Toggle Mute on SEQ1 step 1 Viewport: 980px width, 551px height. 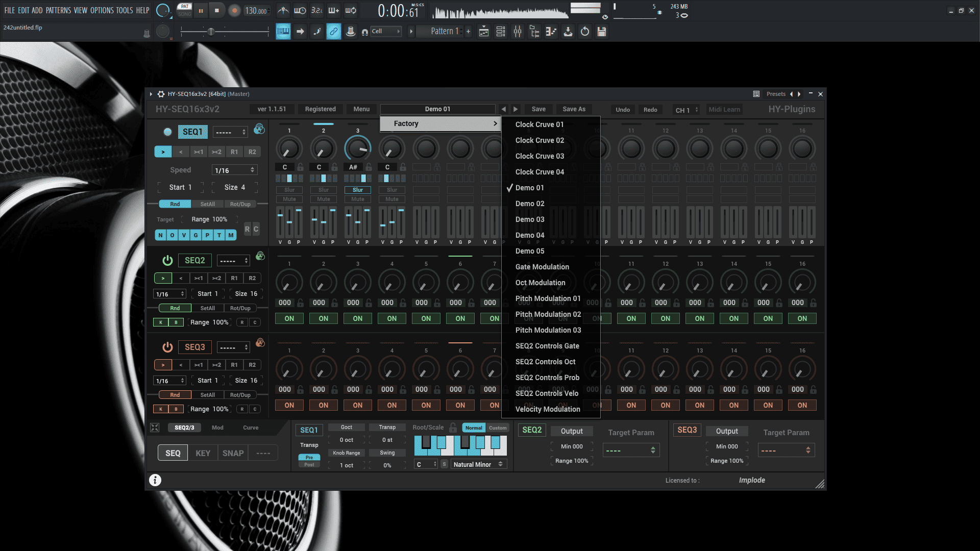tap(289, 199)
